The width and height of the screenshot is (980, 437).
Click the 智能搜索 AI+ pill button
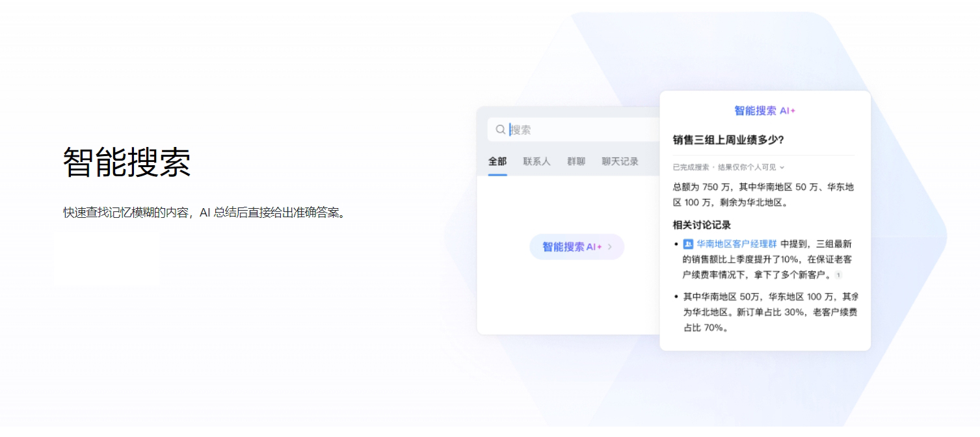pyautogui.click(x=577, y=247)
